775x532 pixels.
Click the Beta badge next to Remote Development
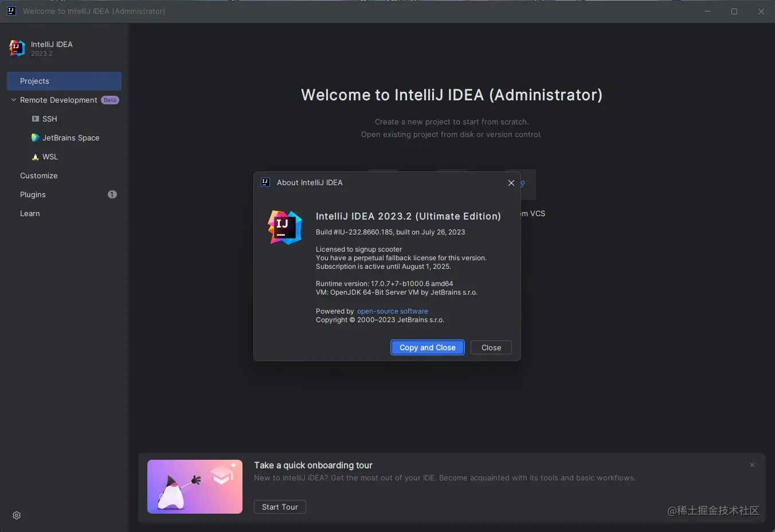click(x=110, y=100)
